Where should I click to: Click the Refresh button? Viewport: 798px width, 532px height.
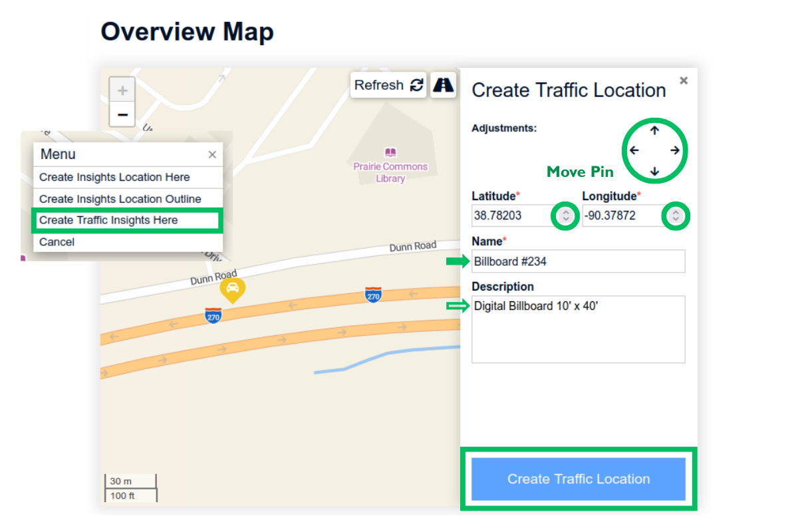388,85
